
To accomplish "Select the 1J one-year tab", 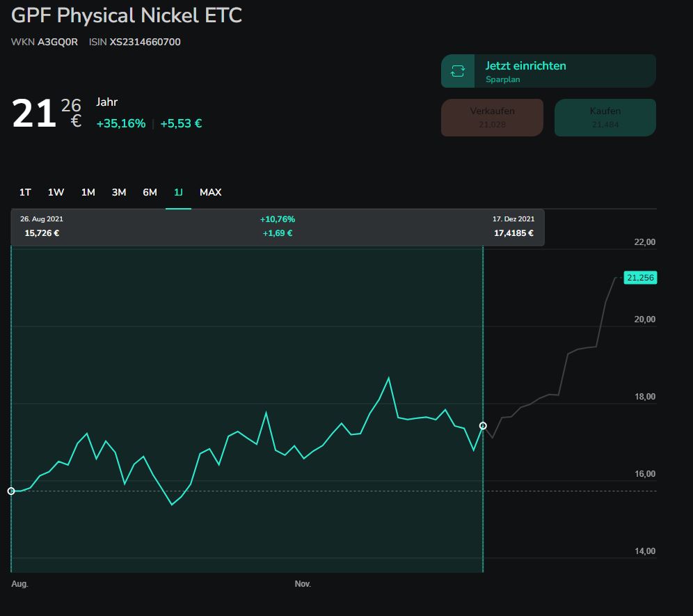I will [178, 192].
